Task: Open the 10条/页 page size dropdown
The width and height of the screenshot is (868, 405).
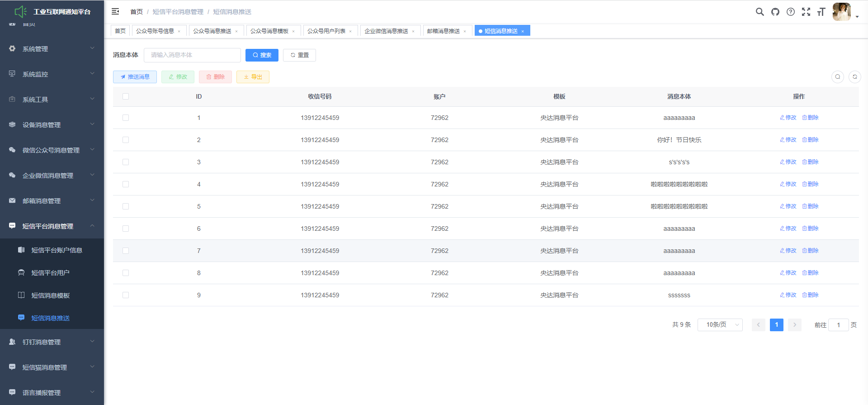Action: pos(720,325)
